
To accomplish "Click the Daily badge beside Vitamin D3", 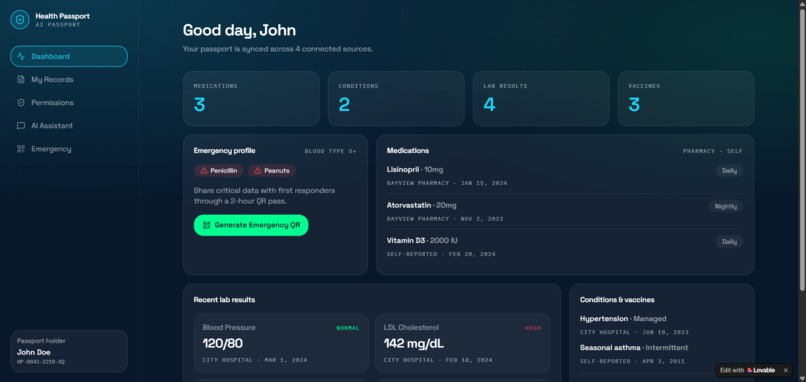I will [729, 242].
